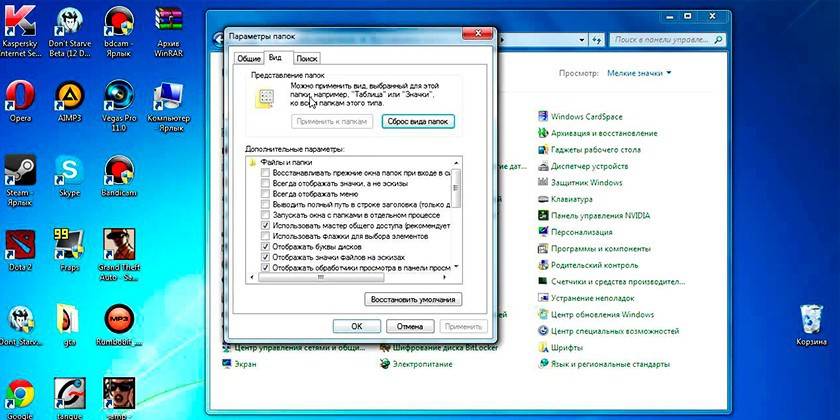
Task: Open the Vegas Pro 11.0 shortcut
Action: tap(119, 98)
